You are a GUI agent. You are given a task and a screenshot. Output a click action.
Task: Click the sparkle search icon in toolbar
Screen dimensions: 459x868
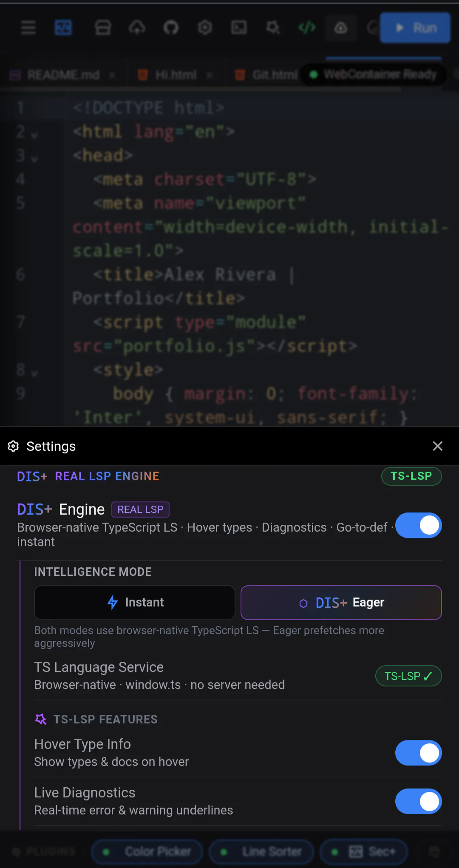(273, 28)
